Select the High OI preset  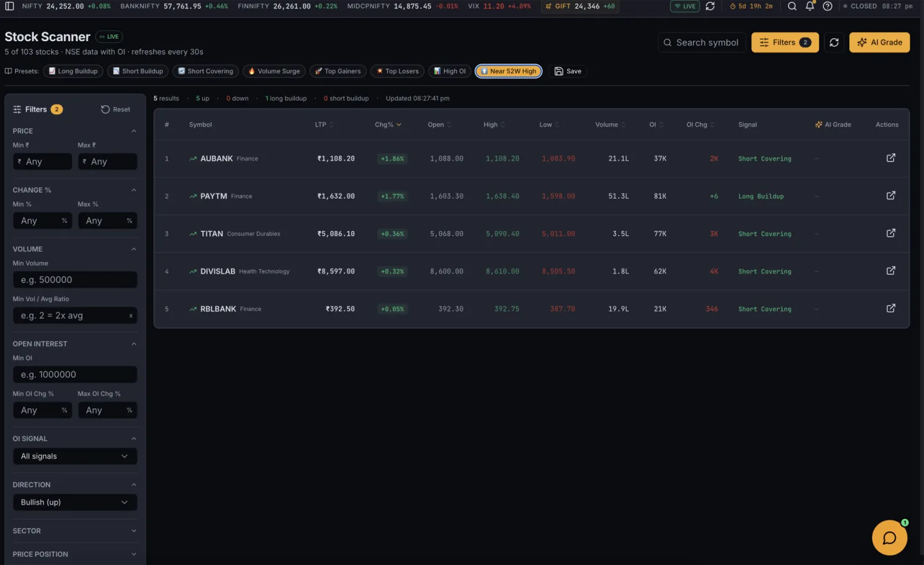[450, 71]
